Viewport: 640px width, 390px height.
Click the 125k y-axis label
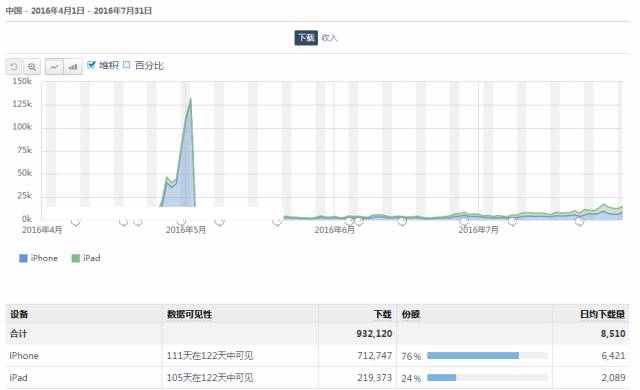pyautogui.click(x=22, y=104)
